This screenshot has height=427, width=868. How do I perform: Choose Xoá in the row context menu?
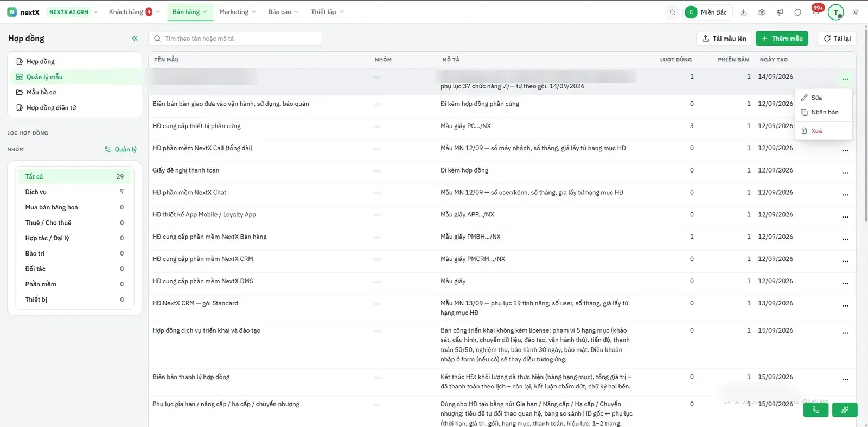[824, 131]
